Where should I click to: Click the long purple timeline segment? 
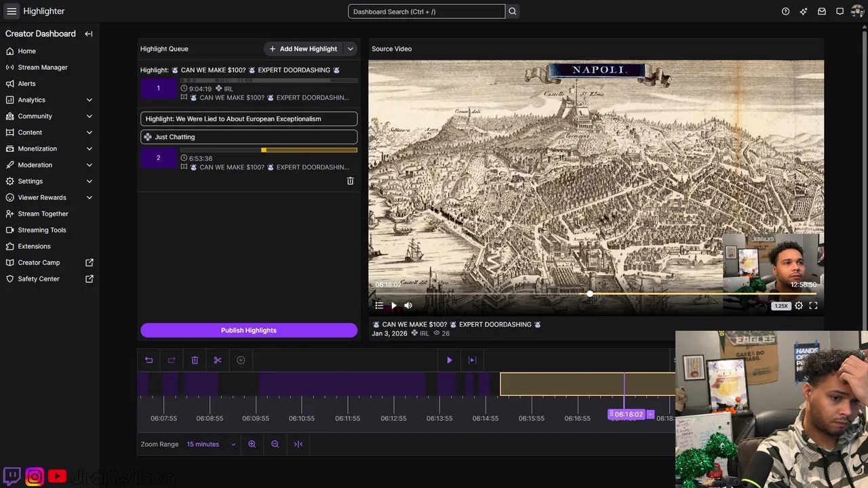[342, 384]
